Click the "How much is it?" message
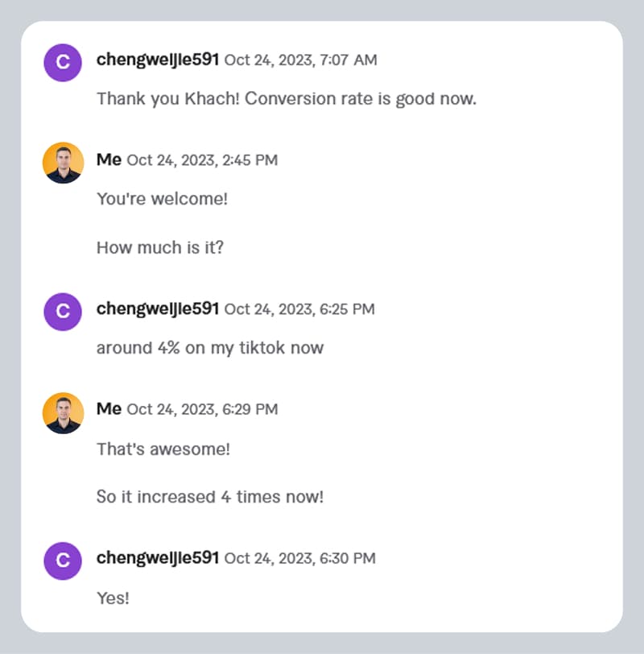644x654 pixels. click(159, 248)
